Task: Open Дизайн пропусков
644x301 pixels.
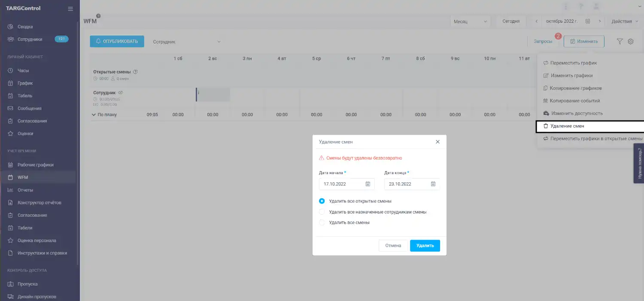Action: (36, 297)
